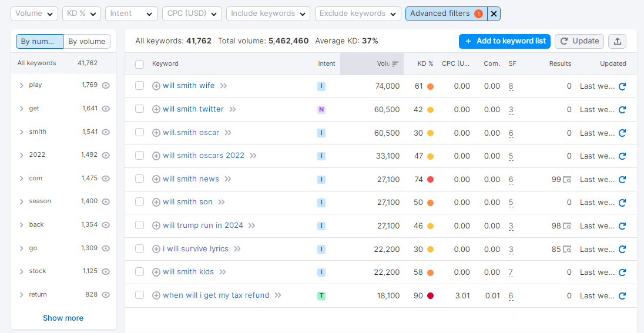Tick checkbox for will smith kids
The image size is (644, 333).
[x=140, y=271]
